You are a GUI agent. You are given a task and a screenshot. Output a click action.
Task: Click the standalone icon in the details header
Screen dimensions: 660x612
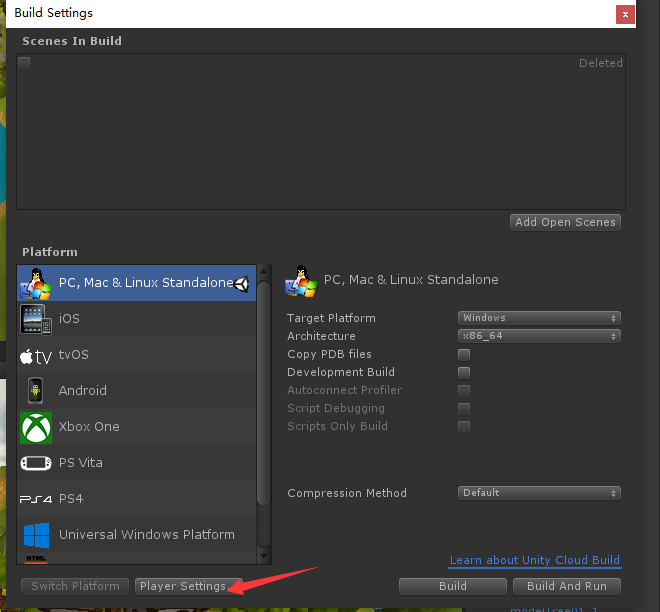click(301, 281)
